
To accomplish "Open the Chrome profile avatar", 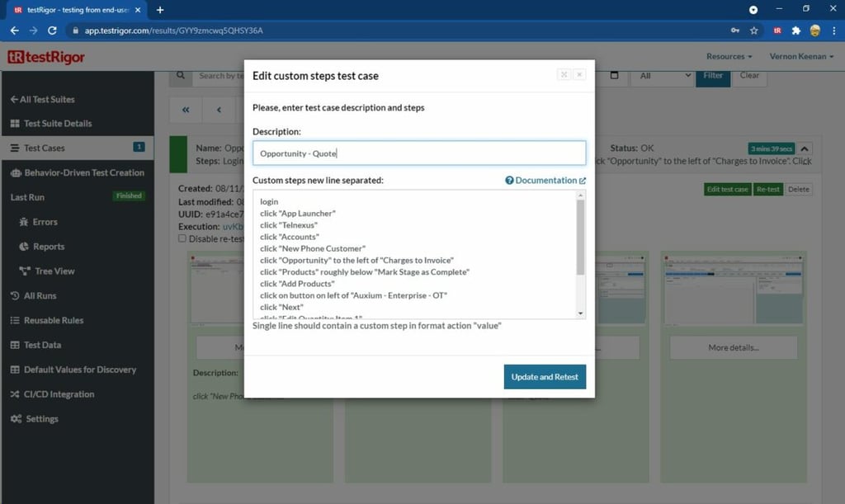I will (814, 31).
